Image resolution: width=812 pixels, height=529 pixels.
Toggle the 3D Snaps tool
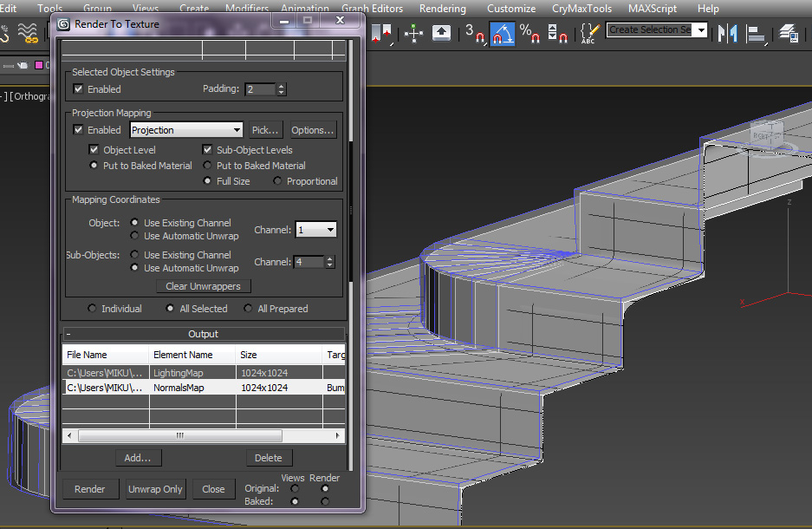point(475,34)
